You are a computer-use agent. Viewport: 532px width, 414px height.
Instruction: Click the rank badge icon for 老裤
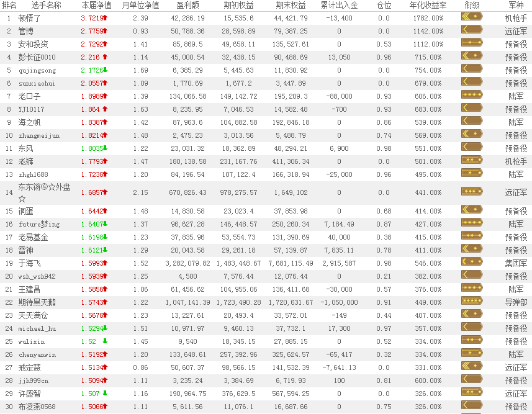tap(472, 160)
